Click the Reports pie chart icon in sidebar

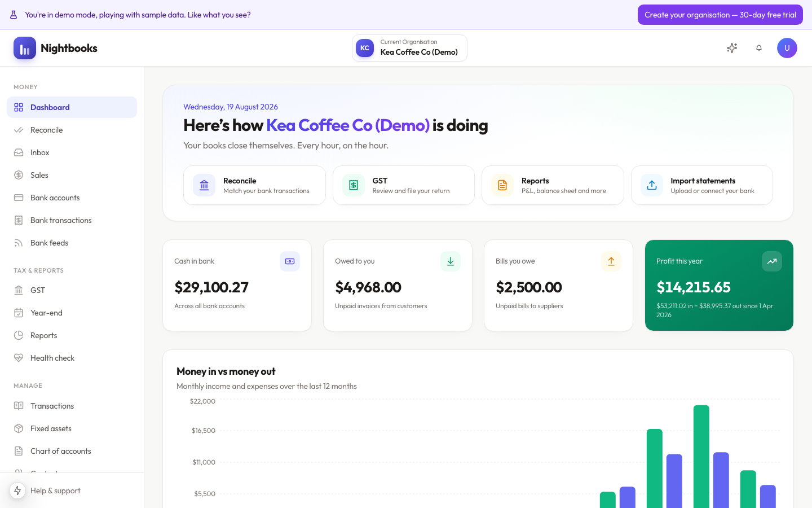click(x=19, y=335)
